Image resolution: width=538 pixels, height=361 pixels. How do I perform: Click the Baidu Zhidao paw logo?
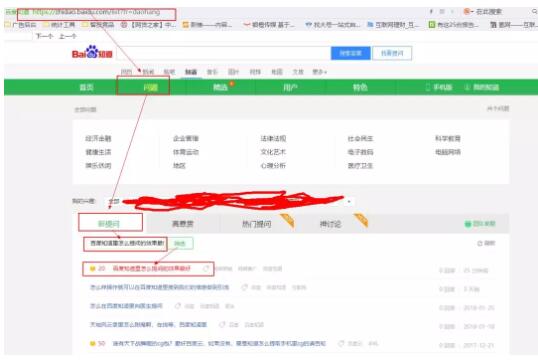point(92,53)
